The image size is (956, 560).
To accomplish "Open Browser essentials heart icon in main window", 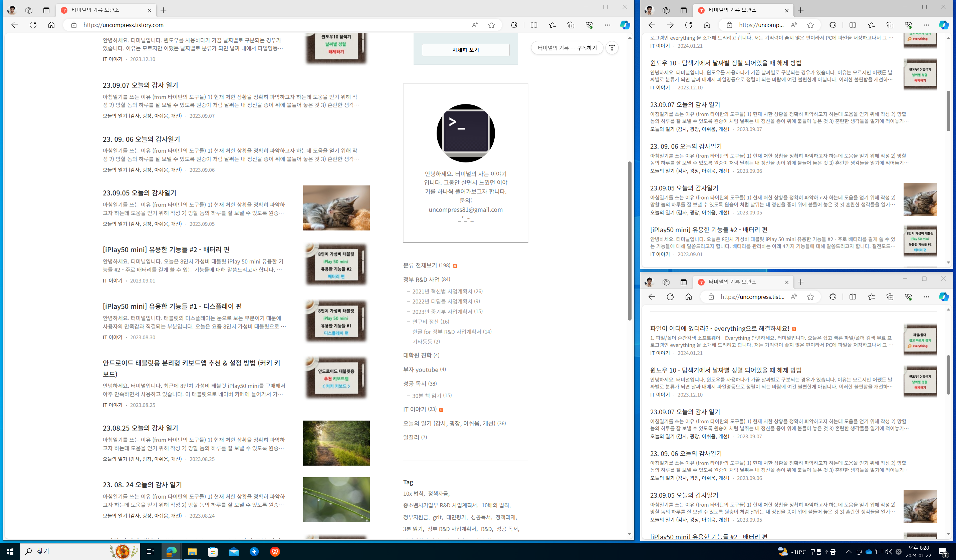I will (x=589, y=25).
